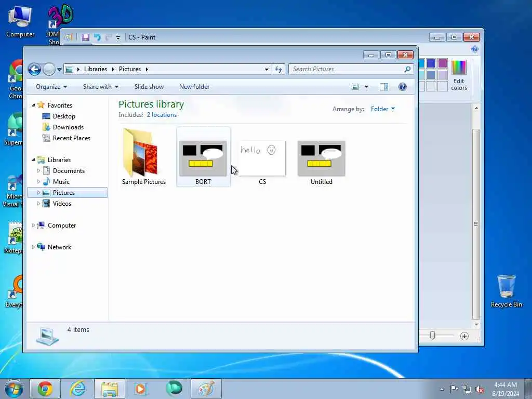Go back with the Explorer back arrow
The image size is (532, 399).
click(x=34, y=69)
